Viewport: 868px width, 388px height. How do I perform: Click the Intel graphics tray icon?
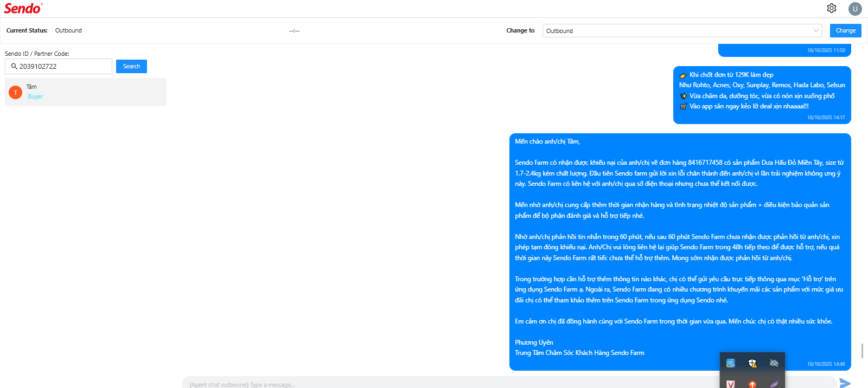(731, 363)
